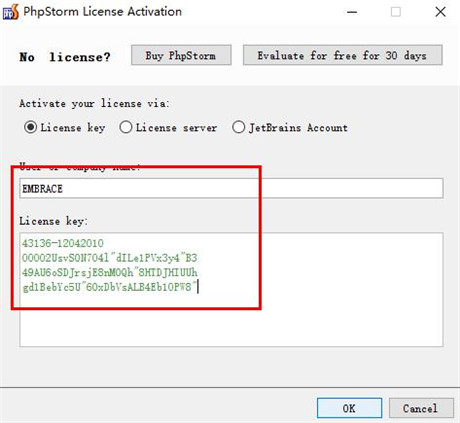This screenshot has height=423, width=460.
Task: Click the key line starting with gdlBebYc5U
Action: point(109,287)
